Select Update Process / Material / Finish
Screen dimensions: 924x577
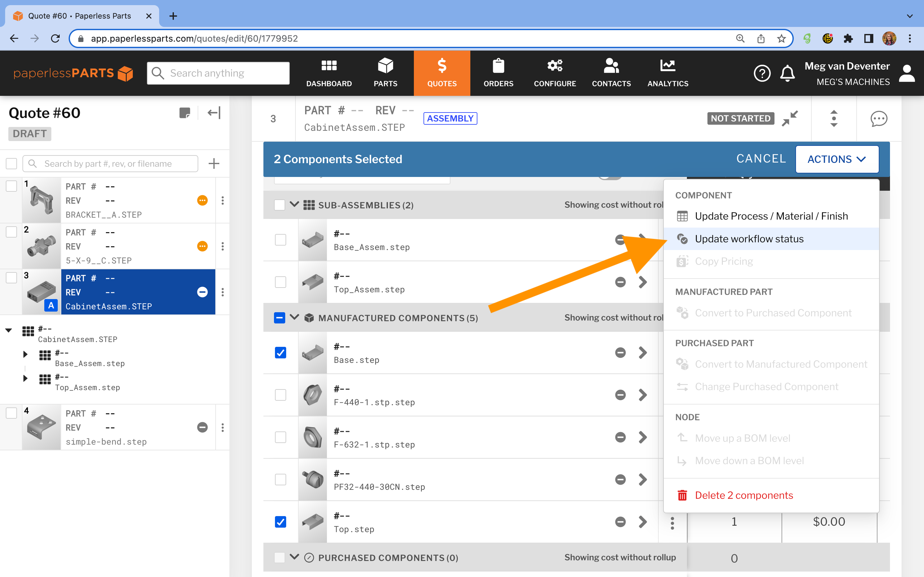coord(771,216)
